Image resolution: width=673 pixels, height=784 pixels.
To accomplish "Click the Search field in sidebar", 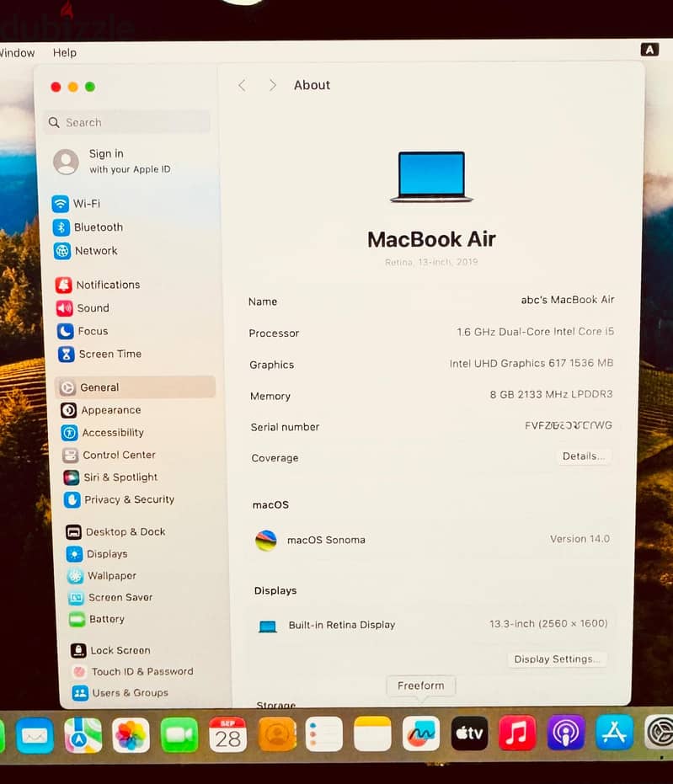I will click(x=127, y=122).
